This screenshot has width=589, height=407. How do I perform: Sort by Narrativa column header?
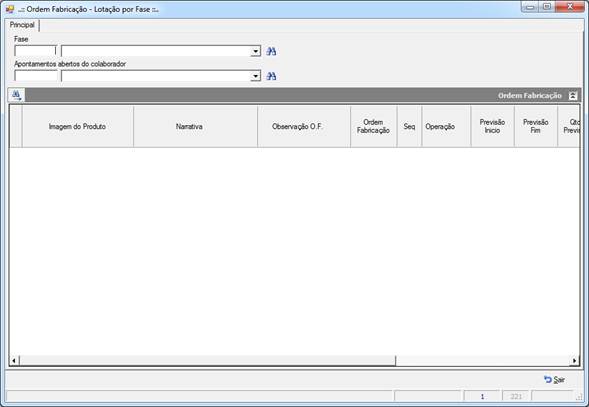click(x=195, y=126)
